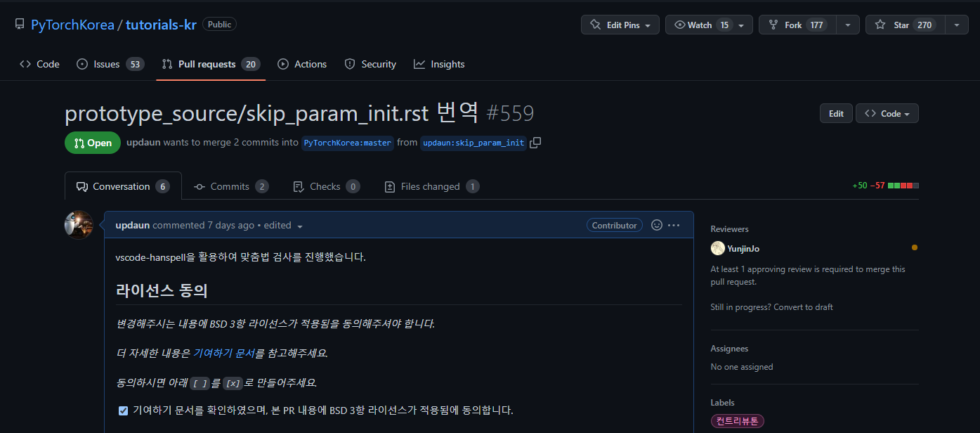Click the green Open status badge

[93, 143]
